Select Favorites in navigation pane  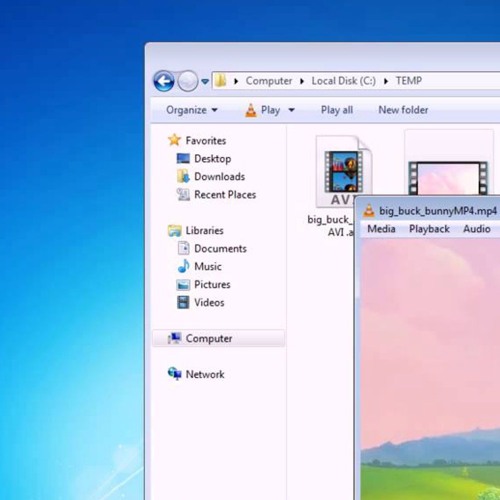pos(206,141)
